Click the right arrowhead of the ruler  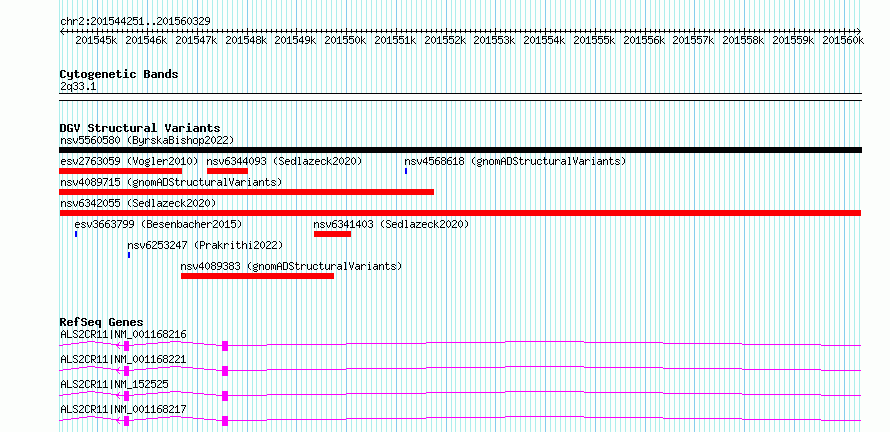click(x=859, y=31)
